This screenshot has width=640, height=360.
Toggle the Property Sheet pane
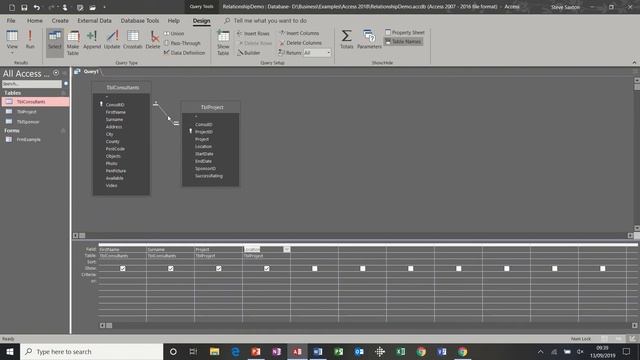click(405, 32)
